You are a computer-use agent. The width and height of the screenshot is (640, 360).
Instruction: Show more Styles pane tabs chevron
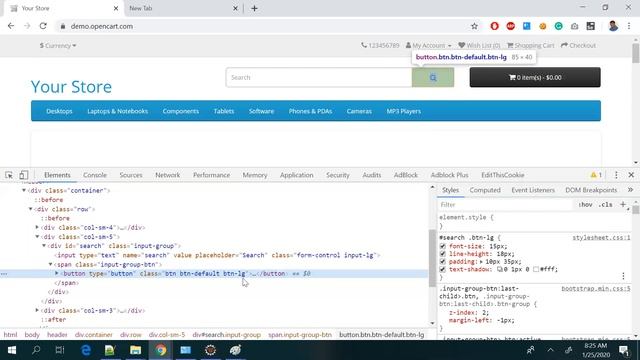click(x=630, y=190)
